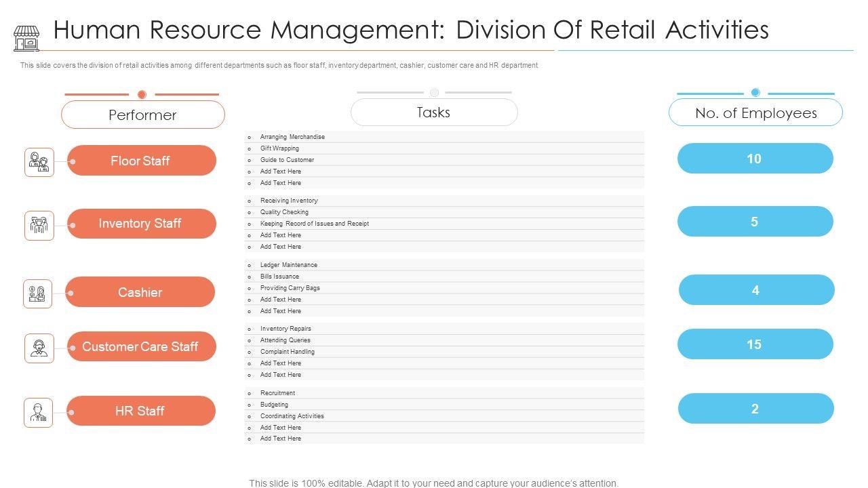Click the retail store icon beside title
The image size is (868, 488).
point(26,38)
